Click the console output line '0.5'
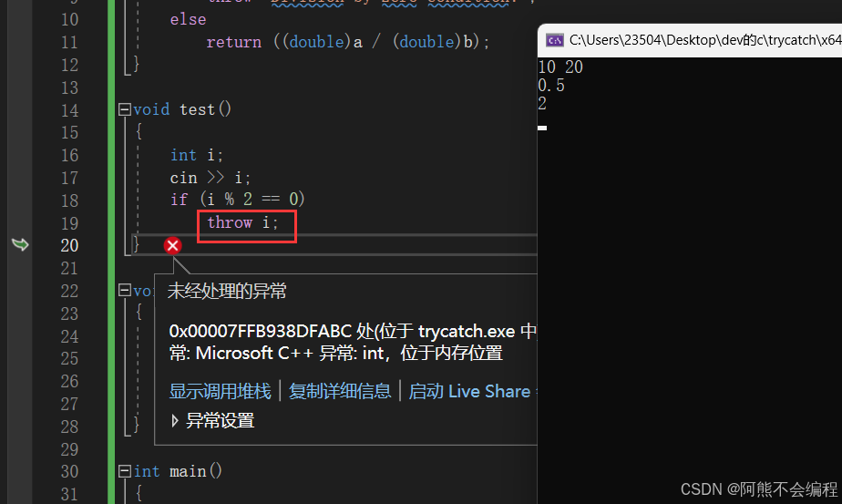 (x=551, y=86)
